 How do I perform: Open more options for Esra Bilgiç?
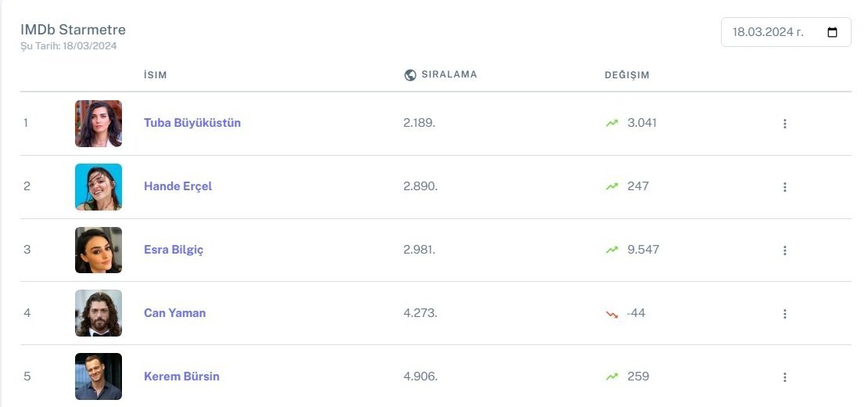[784, 250]
